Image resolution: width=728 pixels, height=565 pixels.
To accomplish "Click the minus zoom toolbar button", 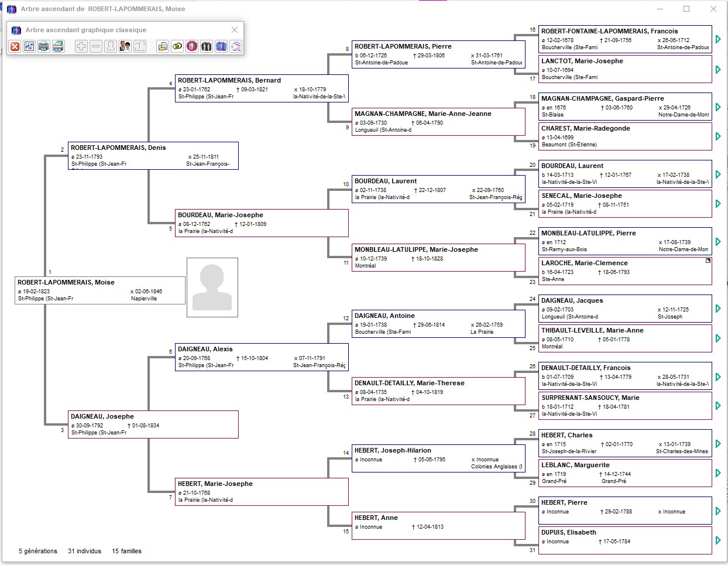I will click(96, 46).
